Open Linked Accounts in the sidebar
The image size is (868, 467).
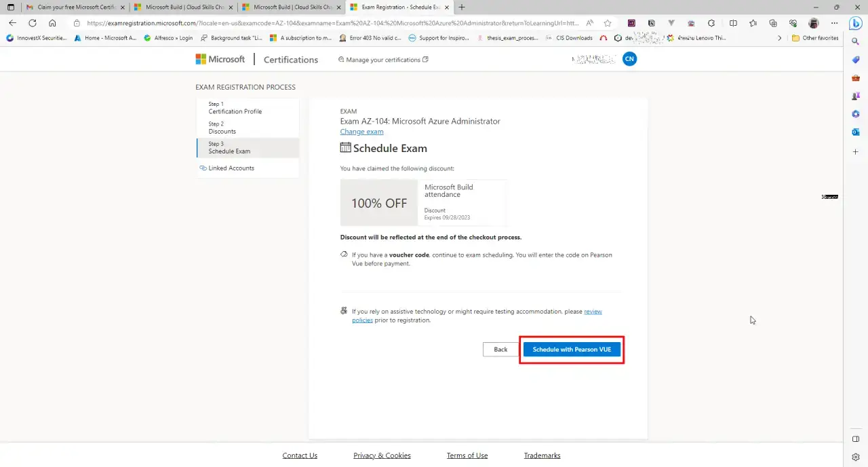(227, 168)
